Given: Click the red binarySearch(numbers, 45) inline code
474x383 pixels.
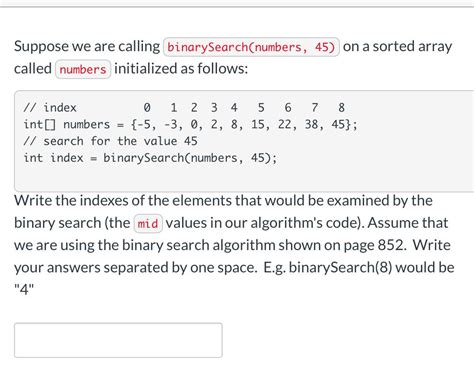Looking at the screenshot, I should [251, 47].
